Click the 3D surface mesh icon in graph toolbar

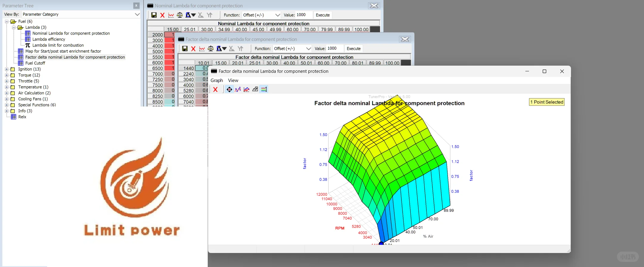(255, 89)
